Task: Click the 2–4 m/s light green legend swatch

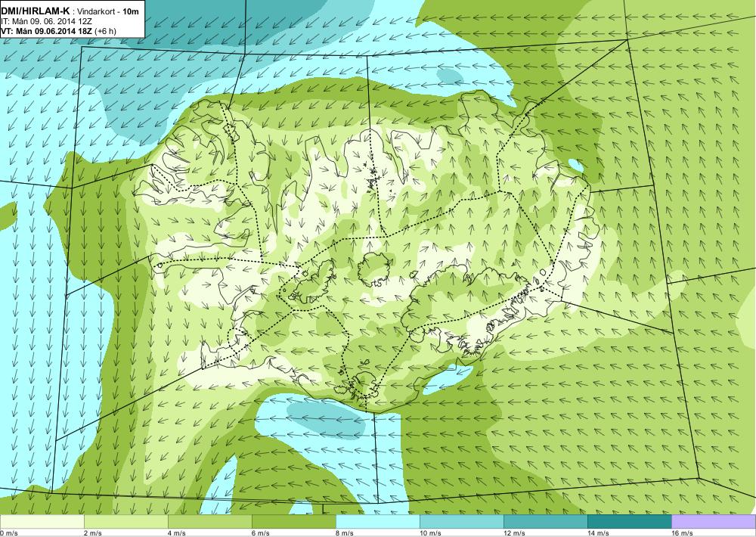Action: 125,522
